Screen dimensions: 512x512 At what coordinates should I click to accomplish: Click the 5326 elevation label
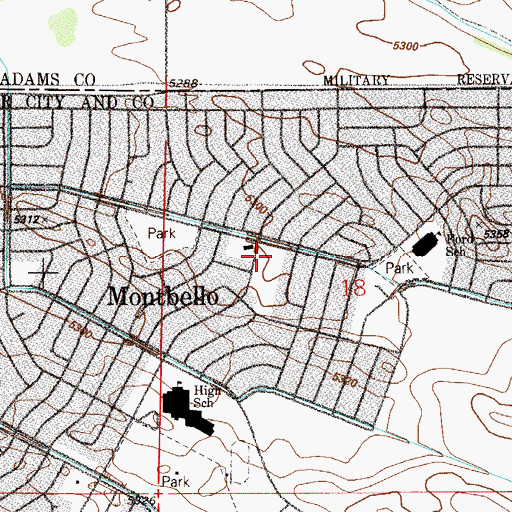click(x=142, y=500)
